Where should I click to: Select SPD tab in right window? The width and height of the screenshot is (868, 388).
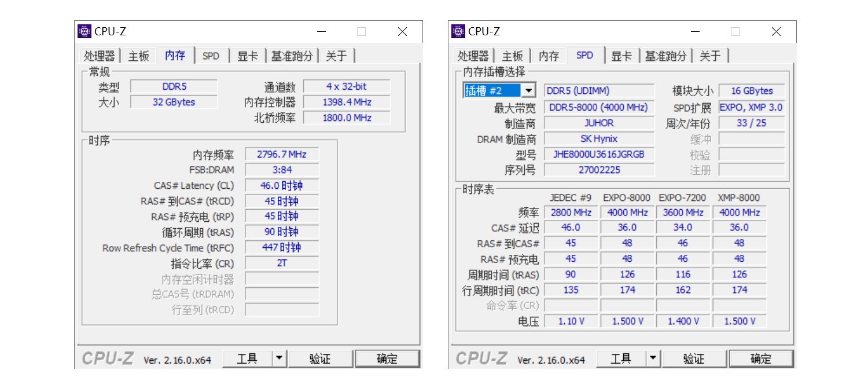pyautogui.click(x=585, y=55)
